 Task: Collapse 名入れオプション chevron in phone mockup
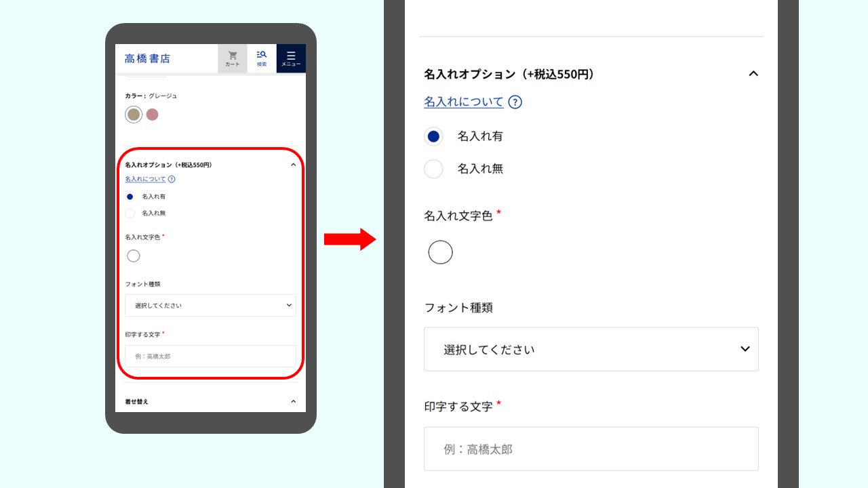click(x=293, y=165)
